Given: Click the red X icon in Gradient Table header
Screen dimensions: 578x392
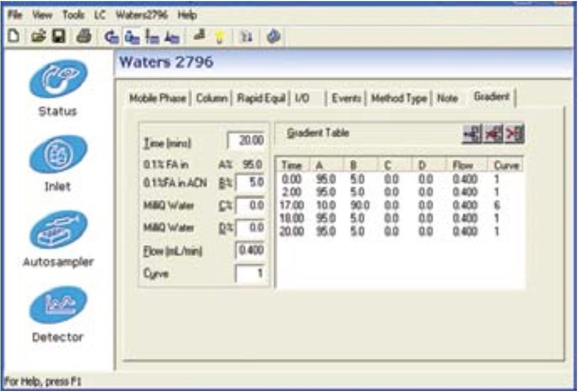Looking at the screenshot, I should pos(514,134).
